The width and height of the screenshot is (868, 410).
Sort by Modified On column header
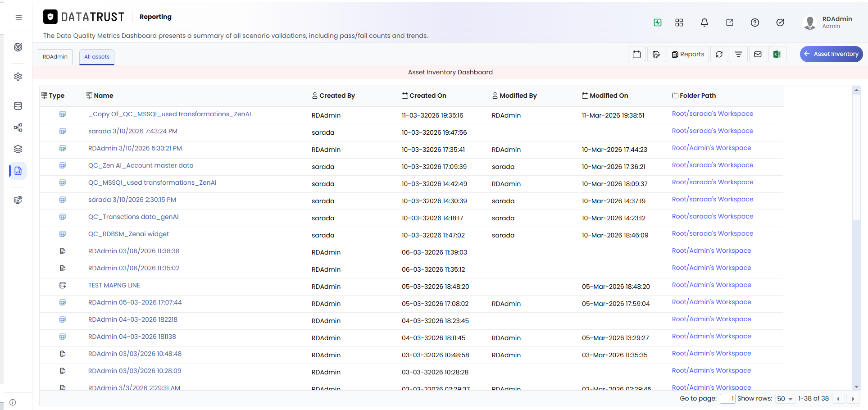coord(605,96)
